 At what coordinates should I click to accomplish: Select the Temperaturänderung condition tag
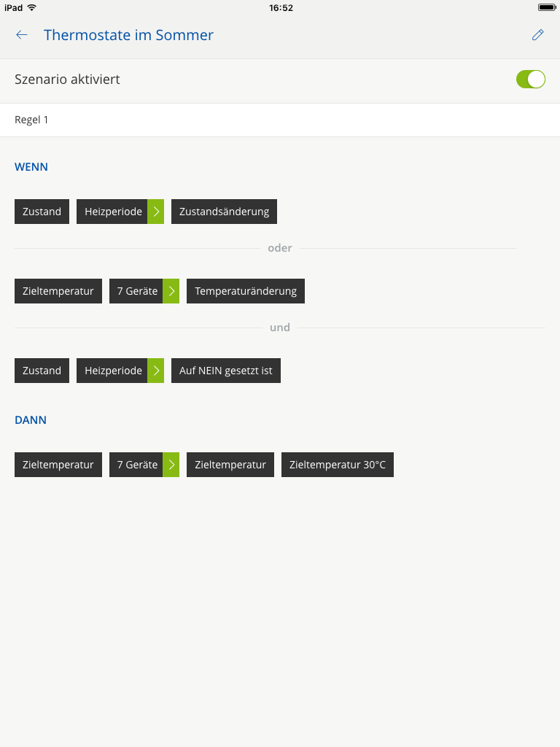(x=246, y=291)
